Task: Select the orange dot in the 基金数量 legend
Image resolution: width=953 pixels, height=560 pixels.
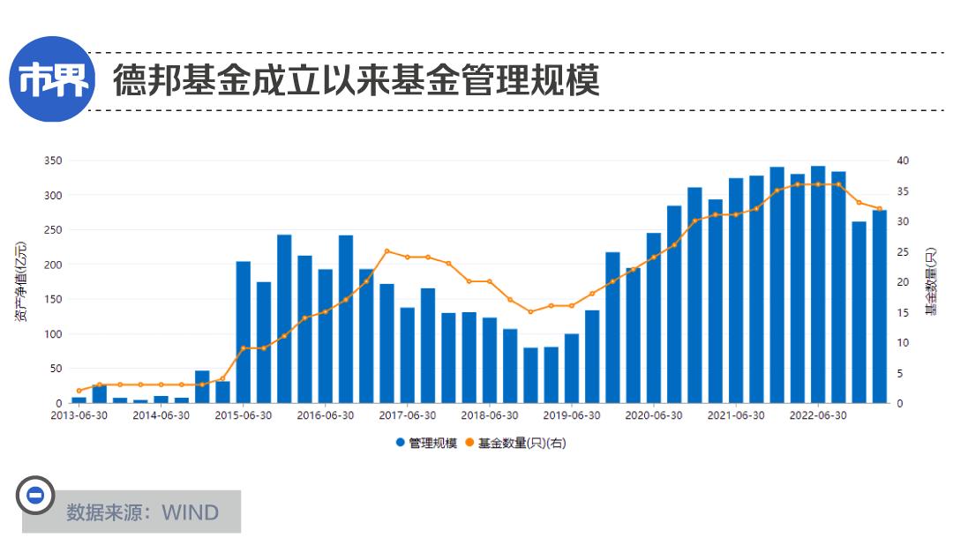Action: click(x=470, y=441)
